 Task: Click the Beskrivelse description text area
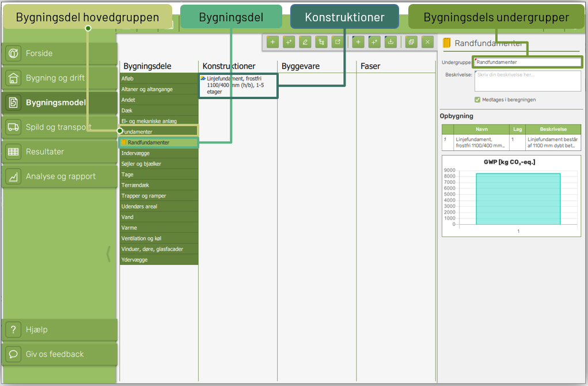[x=528, y=81]
